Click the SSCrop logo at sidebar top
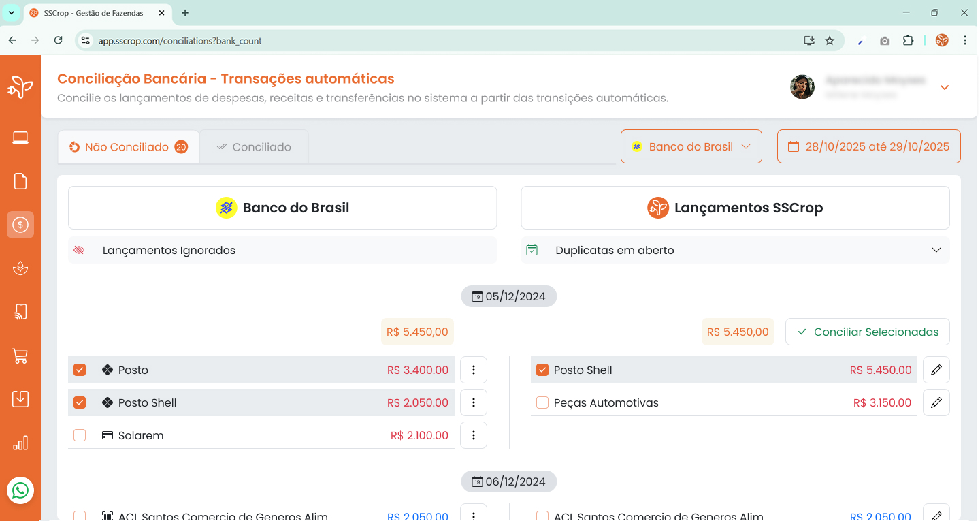The height and width of the screenshot is (521, 980). pos(20,87)
